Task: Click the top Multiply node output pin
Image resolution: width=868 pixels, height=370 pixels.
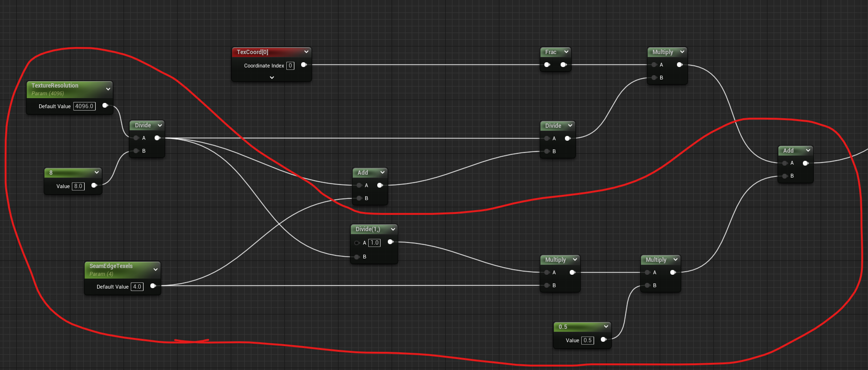Action: 680,65
